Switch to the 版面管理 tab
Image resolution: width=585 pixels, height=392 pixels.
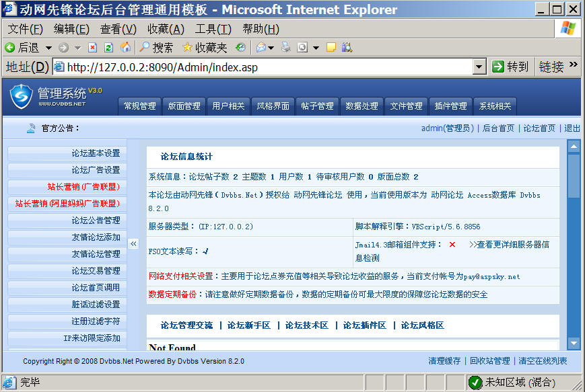coord(184,106)
